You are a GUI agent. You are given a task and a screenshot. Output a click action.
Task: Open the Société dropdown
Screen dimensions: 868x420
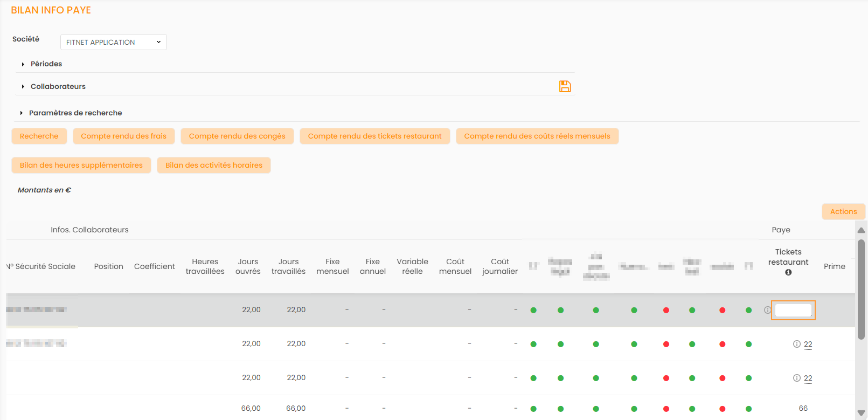click(x=113, y=42)
